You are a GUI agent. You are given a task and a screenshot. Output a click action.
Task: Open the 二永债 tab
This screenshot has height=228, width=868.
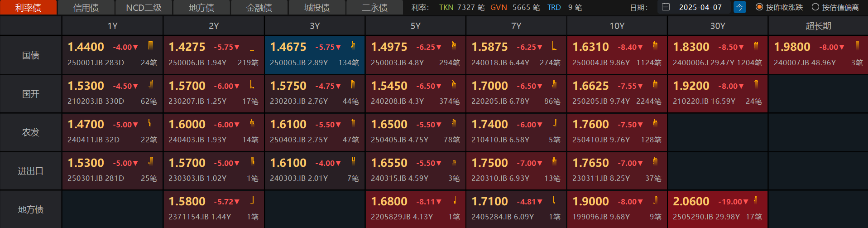coord(374,8)
